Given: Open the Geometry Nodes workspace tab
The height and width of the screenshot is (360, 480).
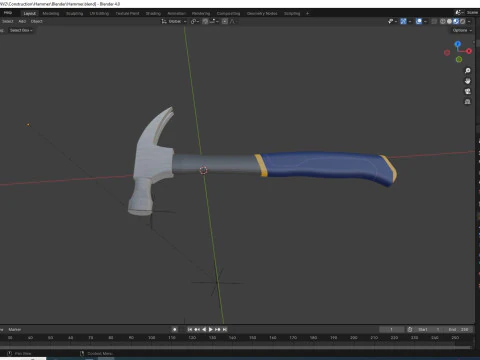Looking at the screenshot, I should pos(262,13).
